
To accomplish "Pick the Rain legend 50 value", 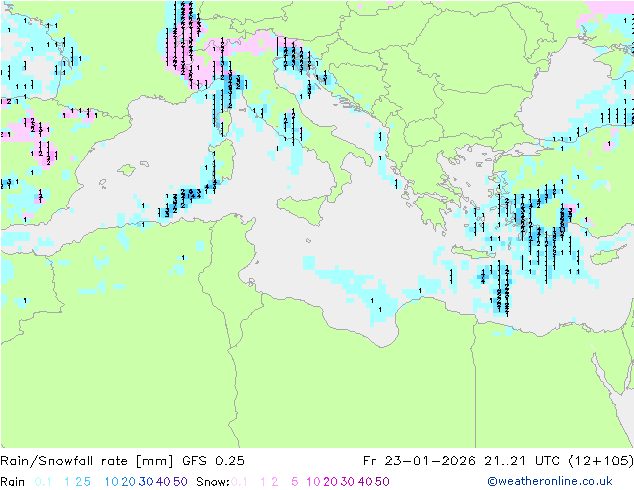I will tap(180, 482).
